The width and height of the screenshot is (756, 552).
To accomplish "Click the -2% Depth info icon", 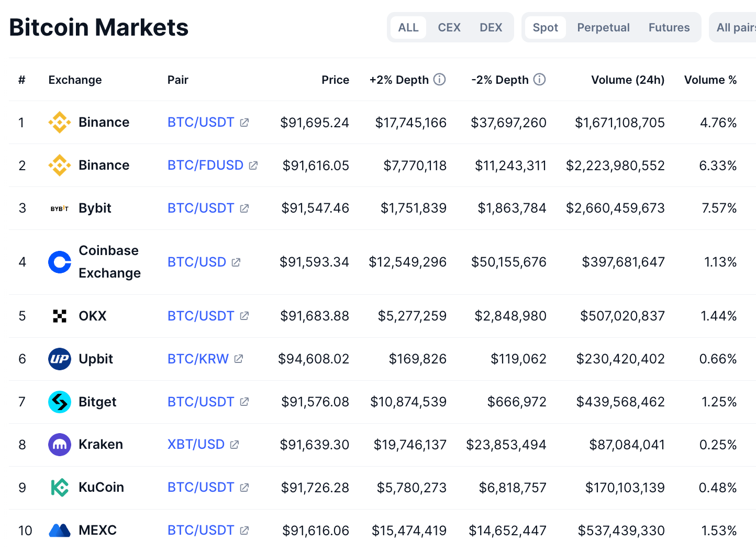I will 539,80.
